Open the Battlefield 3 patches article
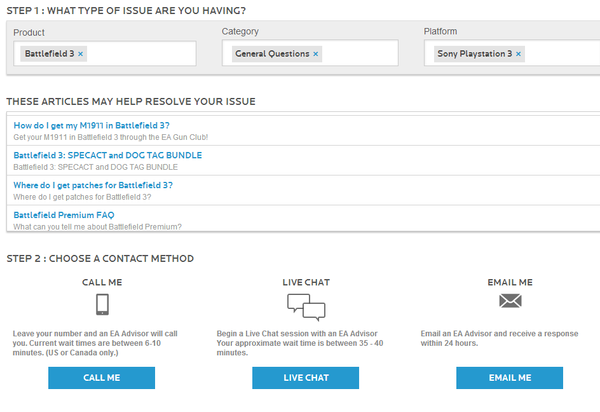Screen dimensions: 600x412 click(x=93, y=185)
